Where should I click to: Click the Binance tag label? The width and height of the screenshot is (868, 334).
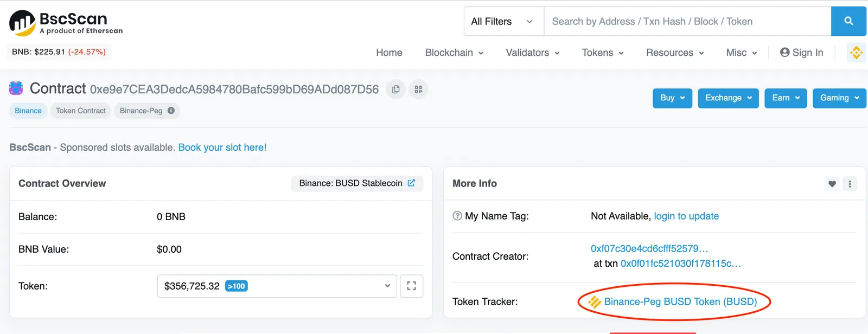[x=28, y=111]
